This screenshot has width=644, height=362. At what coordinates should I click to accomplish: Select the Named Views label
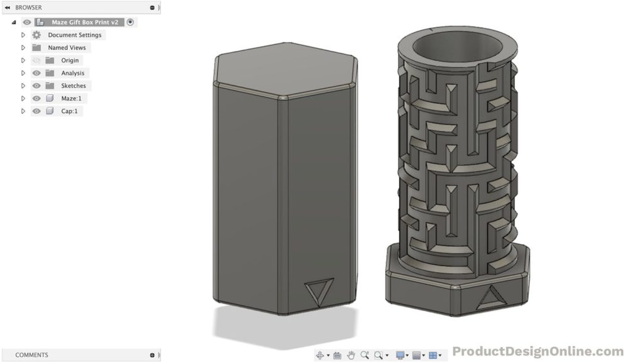(67, 48)
